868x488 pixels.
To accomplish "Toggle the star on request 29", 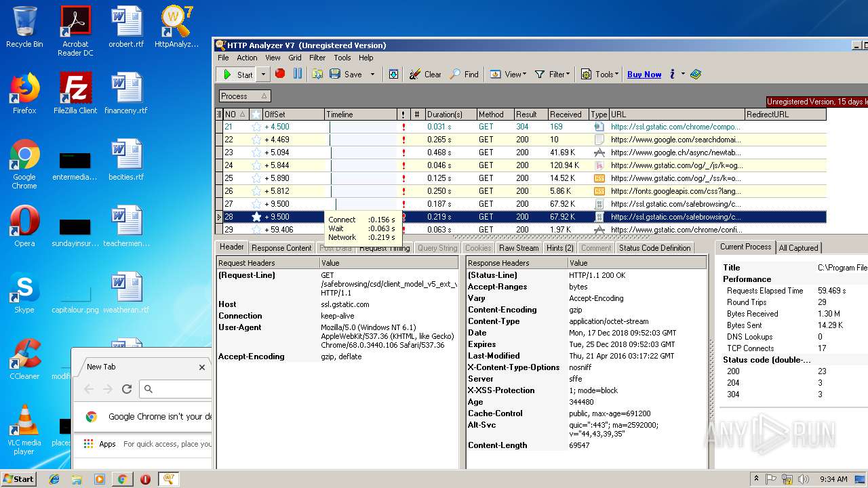I will point(256,230).
